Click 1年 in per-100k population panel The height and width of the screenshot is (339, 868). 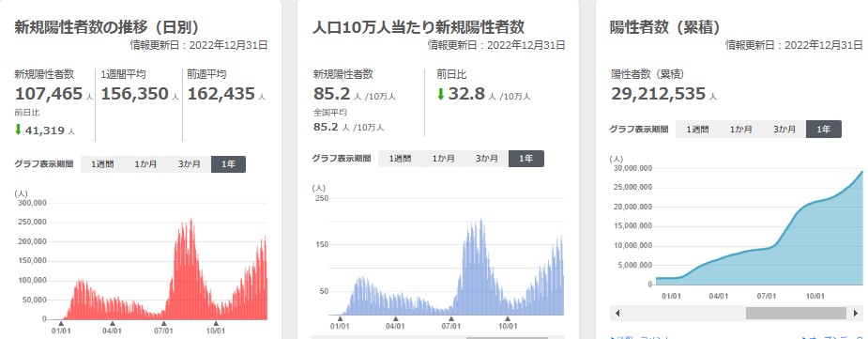click(525, 159)
